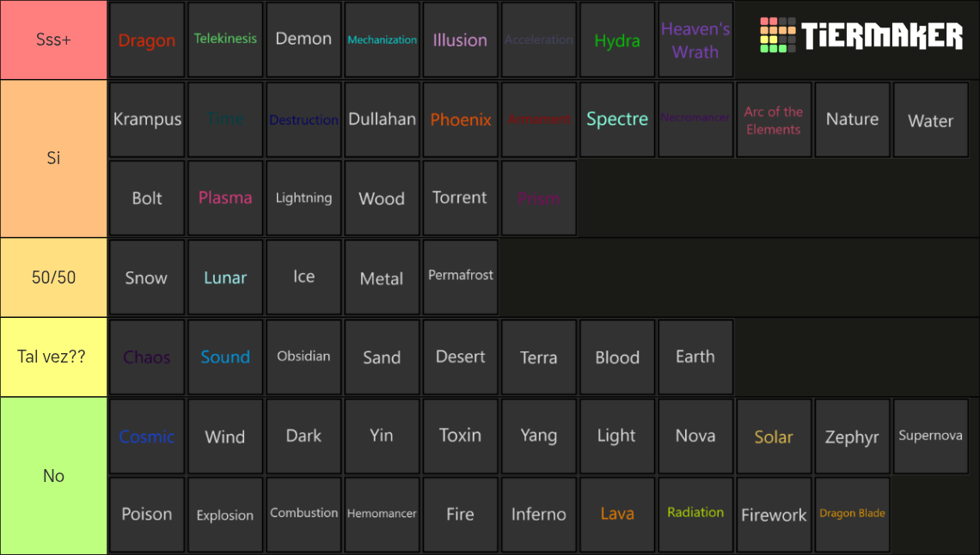The height and width of the screenshot is (555, 980).
Task: Select the Permafrost item in the 50/50 tier
Action: (460, 277)
